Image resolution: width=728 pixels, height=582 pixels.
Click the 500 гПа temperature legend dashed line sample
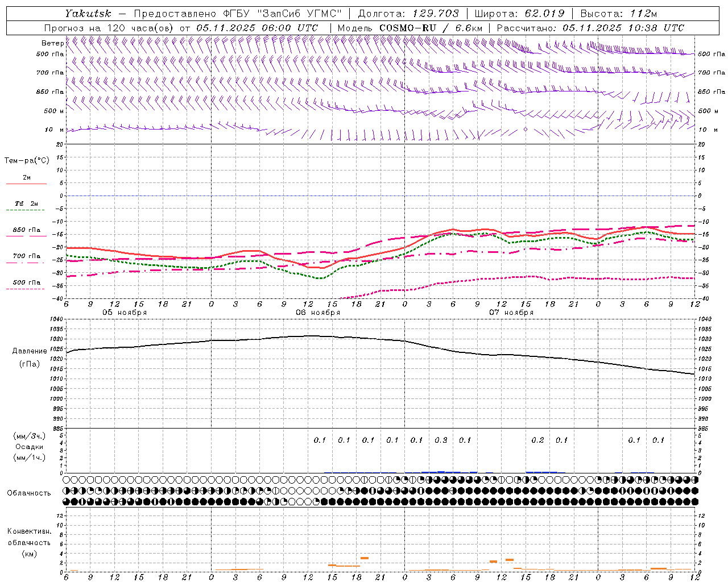point(25,289)
